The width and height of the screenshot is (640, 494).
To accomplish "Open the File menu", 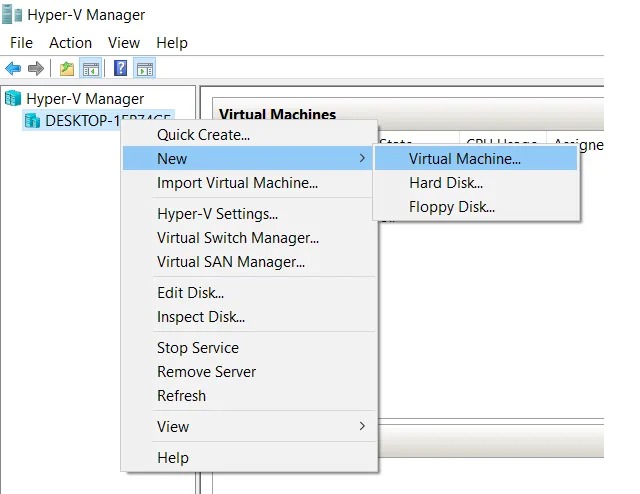I will (21, 42).
